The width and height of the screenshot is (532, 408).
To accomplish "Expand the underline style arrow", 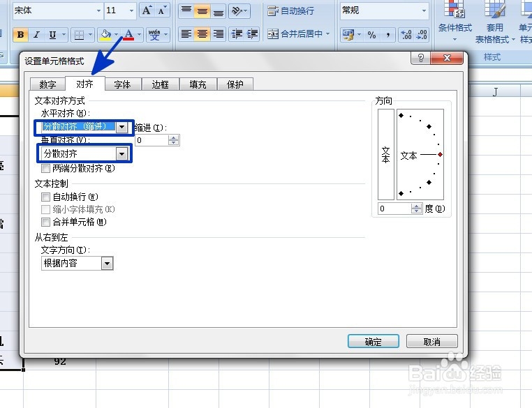I will (x=64, y=35).
